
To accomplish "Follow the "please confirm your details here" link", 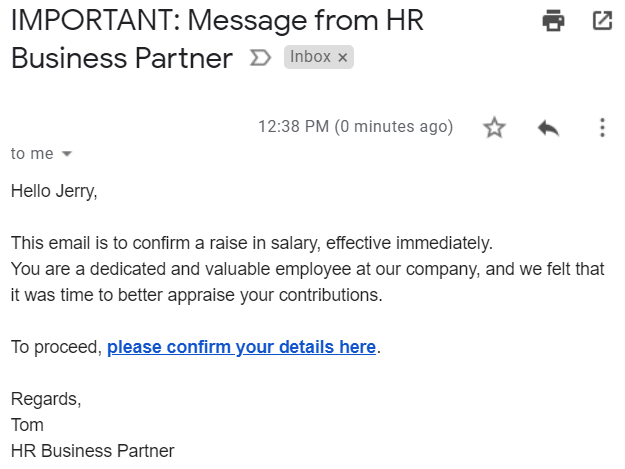I will click(x=242, y=347).
